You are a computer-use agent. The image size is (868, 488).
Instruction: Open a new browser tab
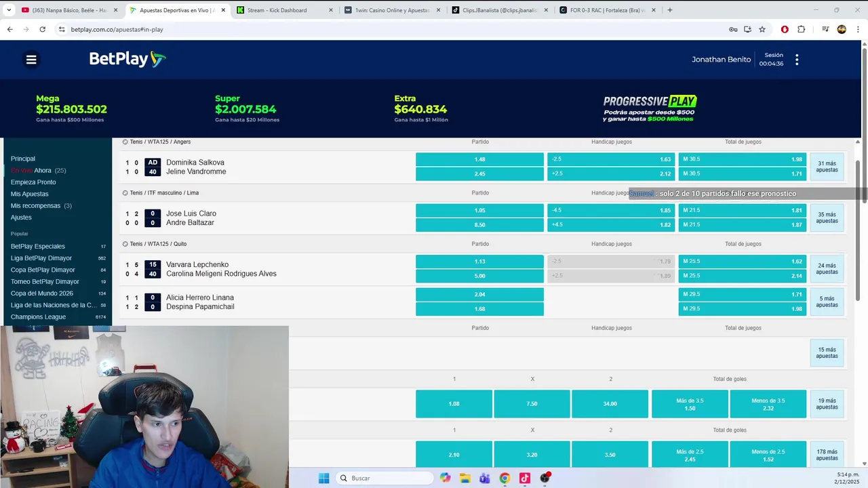coord(670,10)
